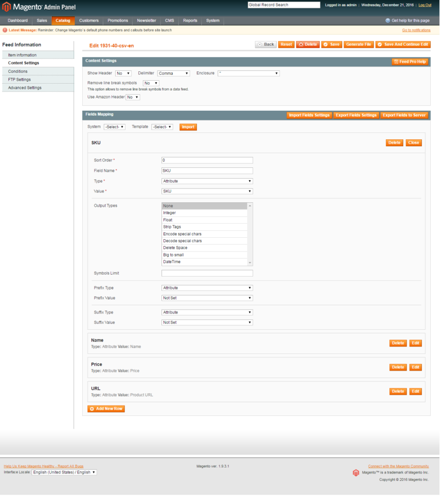Switch to the Content Settings tab
This screenshot has height=504, width=446.
38,63
